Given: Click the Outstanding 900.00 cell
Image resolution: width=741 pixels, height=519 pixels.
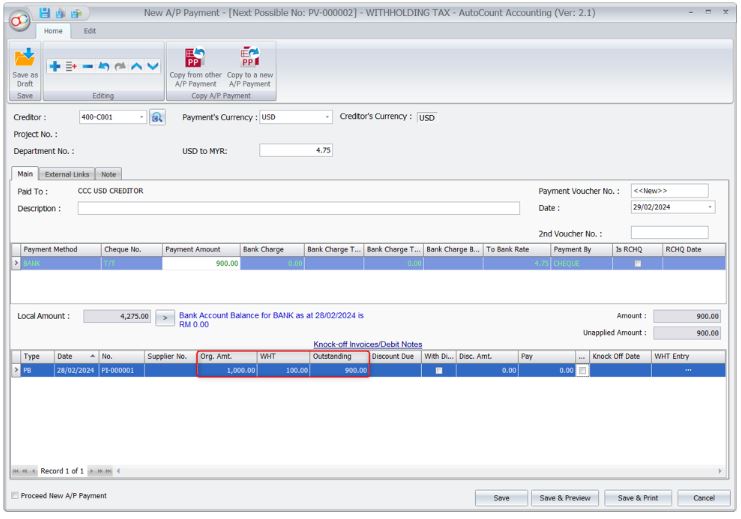Looking at the screenshot, I should click(x=339, y=371).
